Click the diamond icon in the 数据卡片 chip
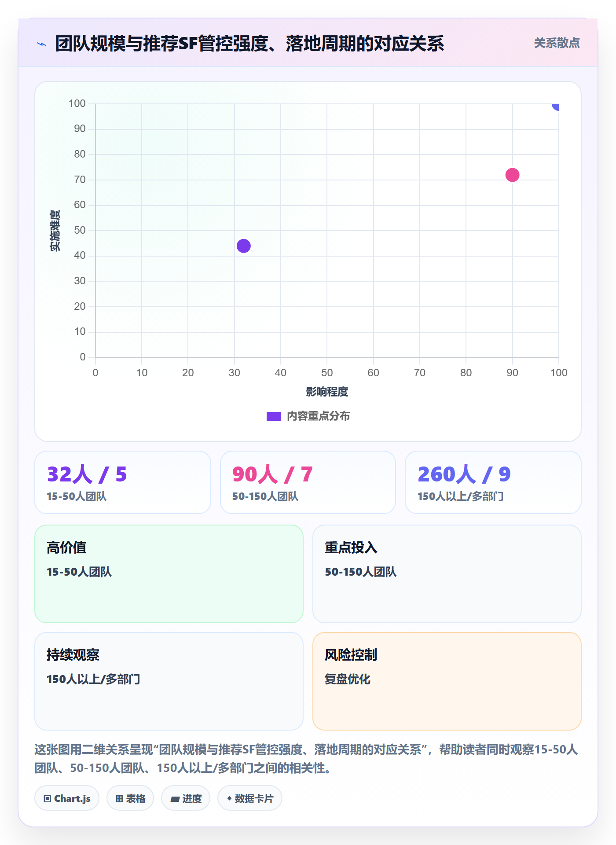 point(229,798)
